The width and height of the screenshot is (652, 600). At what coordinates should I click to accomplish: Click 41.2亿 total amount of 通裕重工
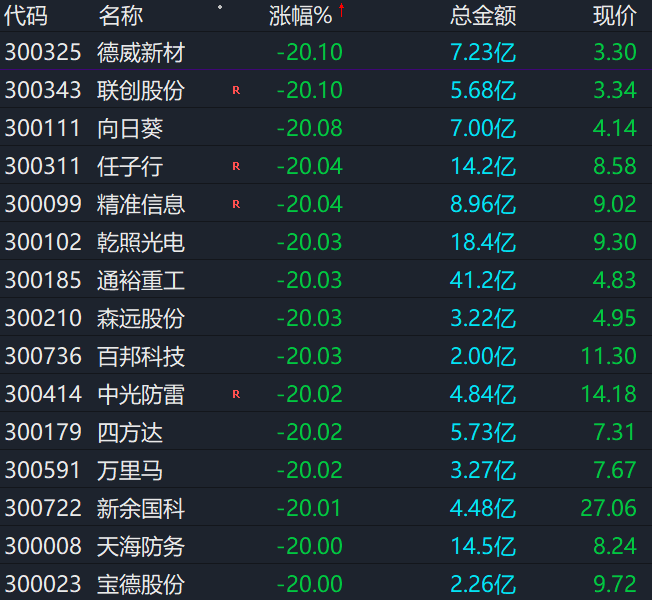point(483,280)
